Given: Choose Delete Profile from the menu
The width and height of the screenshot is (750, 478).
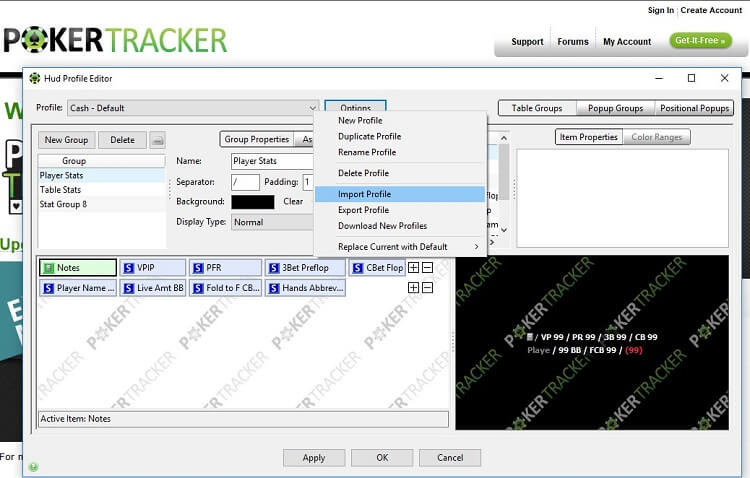Looking at the screenshot, I should tap(400, 173).
